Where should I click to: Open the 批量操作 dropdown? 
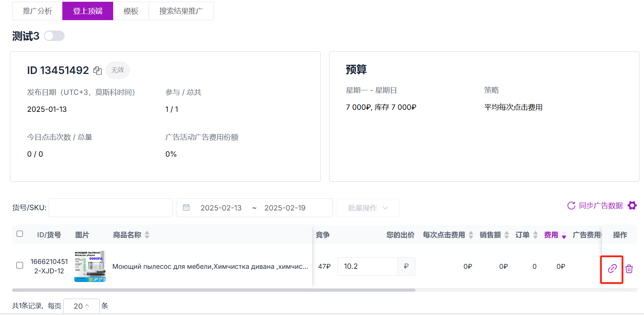[368, 208]
